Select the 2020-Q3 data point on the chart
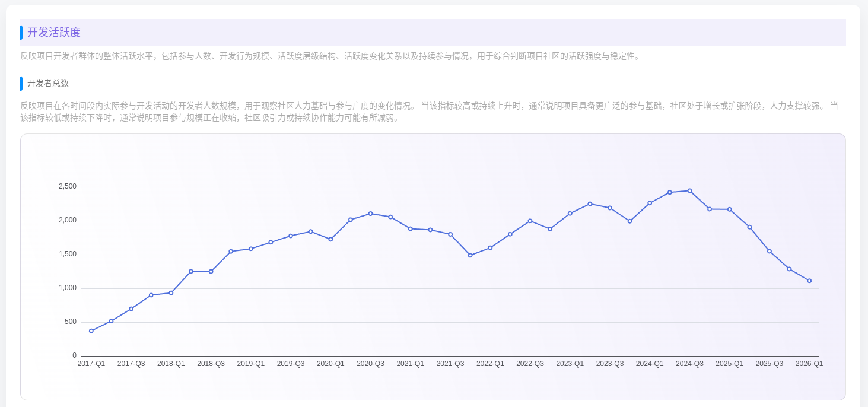Screen dimensions: 868x407 pyautogui.click(x=370, y=214)
